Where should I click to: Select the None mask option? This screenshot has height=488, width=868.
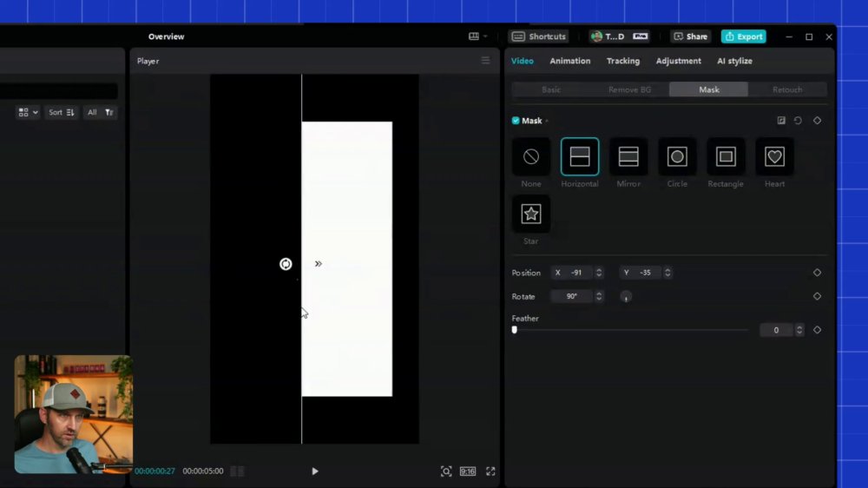[x=531, y=157]
